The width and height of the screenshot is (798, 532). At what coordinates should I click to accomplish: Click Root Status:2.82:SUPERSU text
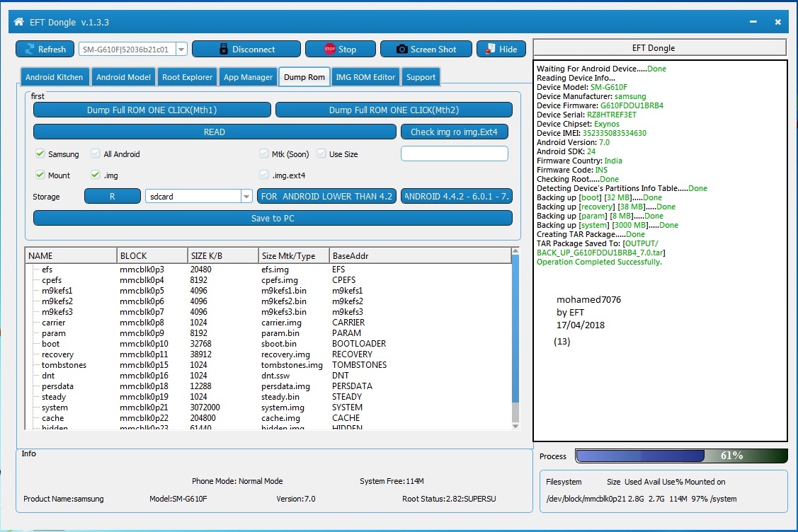coord(449,499)
